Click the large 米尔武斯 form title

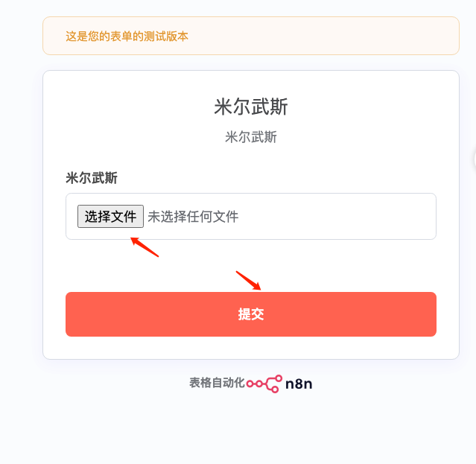click(x=251, y=107)
